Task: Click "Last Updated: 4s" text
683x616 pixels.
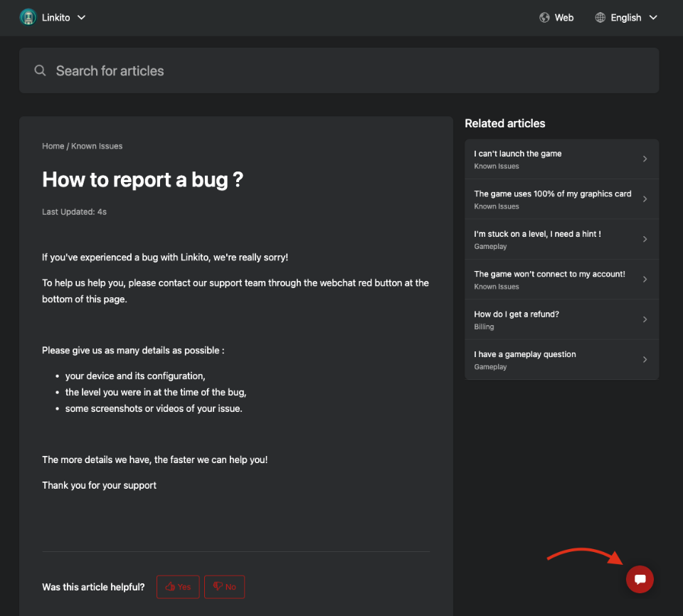Action: tap(74, 212)
